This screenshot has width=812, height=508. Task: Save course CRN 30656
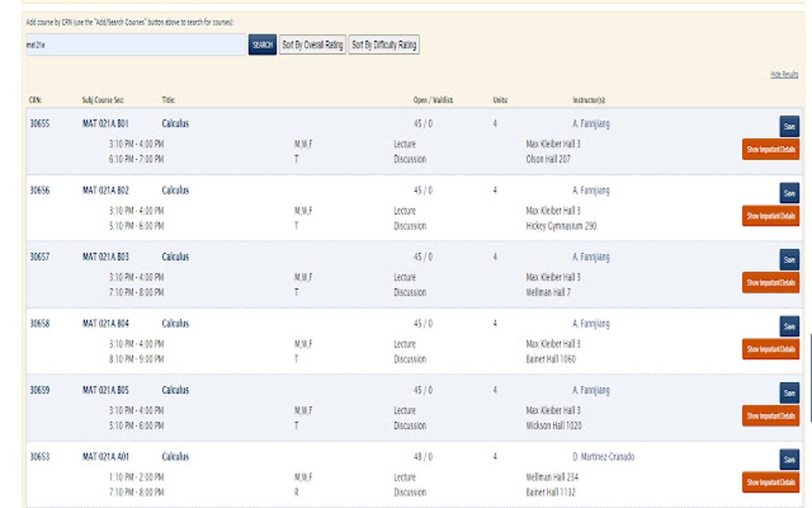(789, 193)
